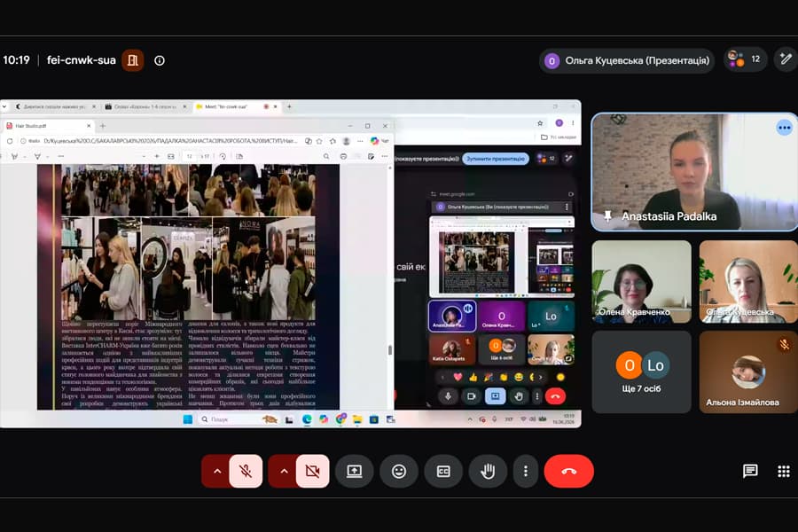798x532 pixels.
Task: Click the PDF page number field
Action: coord(190,156)
